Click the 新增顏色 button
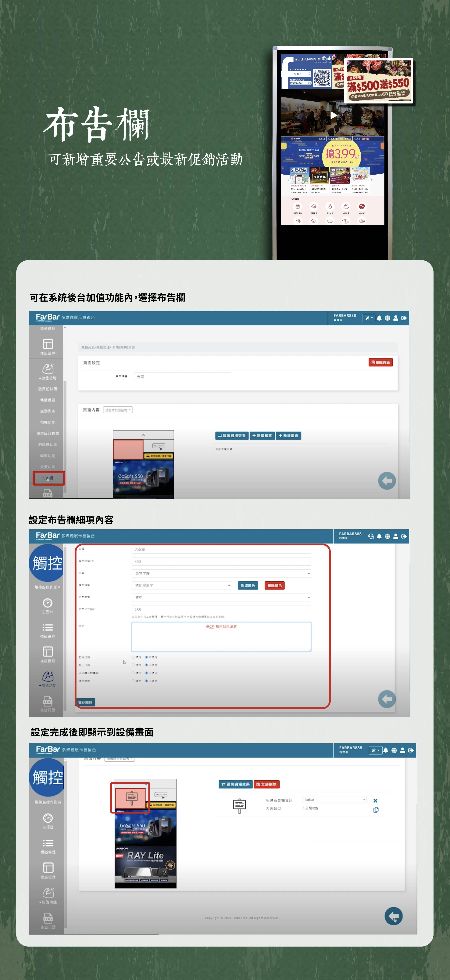 (248, 586)
